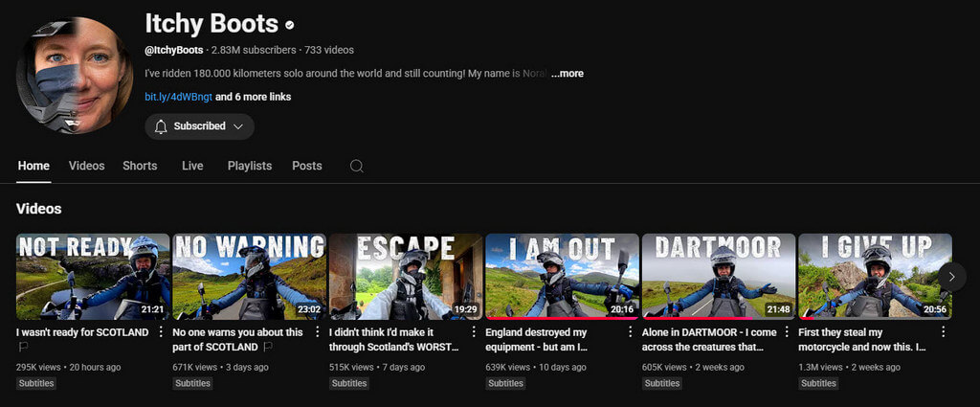Click Subtitles badge under the 1.3M views video
Image resolution: width=980 pixels, height=407 pixels.
[x=819, y=383]
